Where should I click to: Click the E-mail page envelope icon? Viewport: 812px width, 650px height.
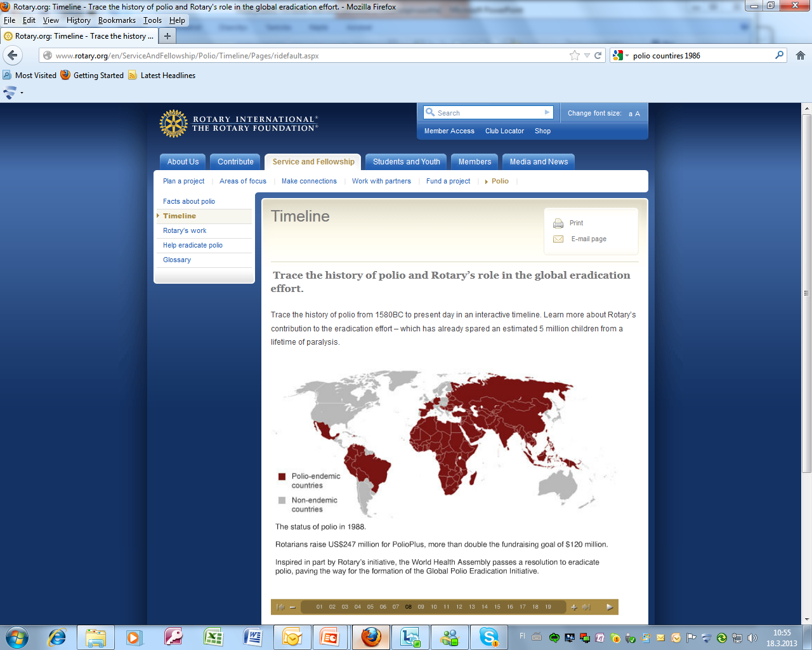(558, 239)
